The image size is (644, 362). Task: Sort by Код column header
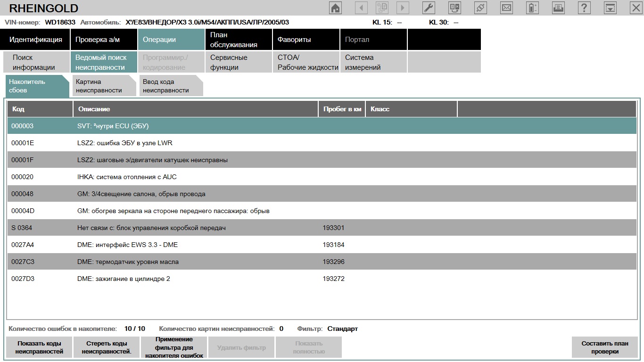[40, 109]
